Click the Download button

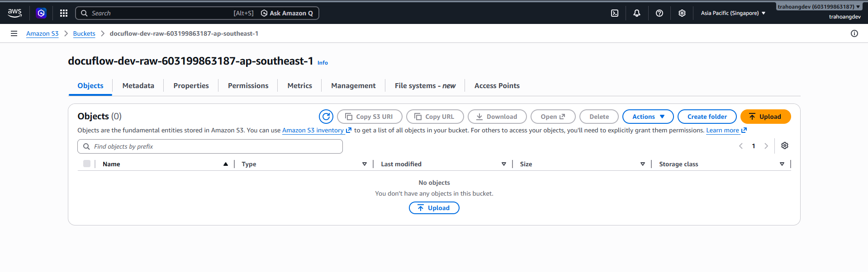(497, 117)
